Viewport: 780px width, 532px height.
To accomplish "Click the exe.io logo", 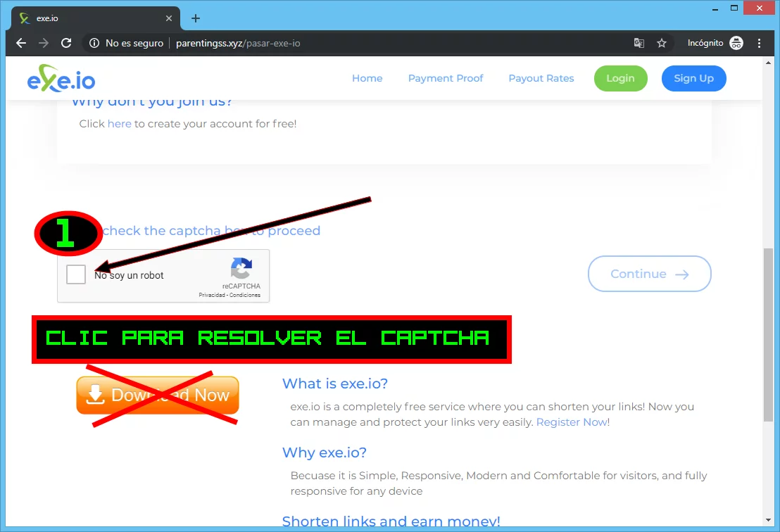I will [61, 78].
